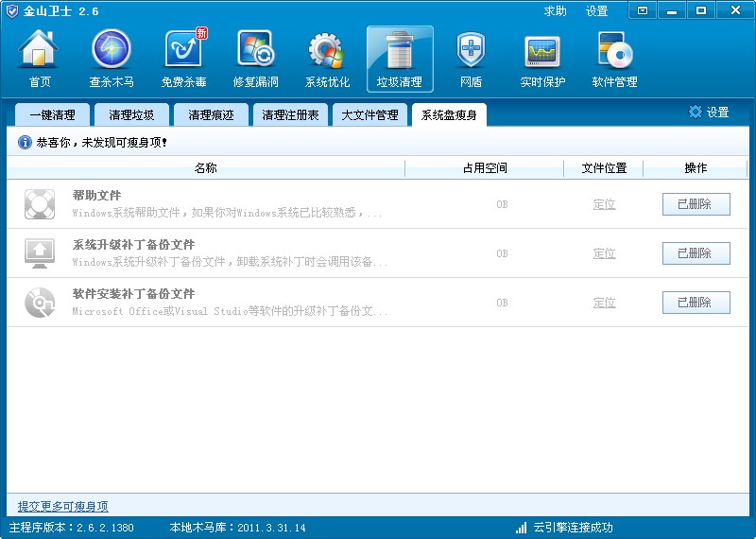The width and height of the screenshot is (756, 539).
Task: Click the 主程序版本：2.6.2.1380 status text
Action: (72, 528)
